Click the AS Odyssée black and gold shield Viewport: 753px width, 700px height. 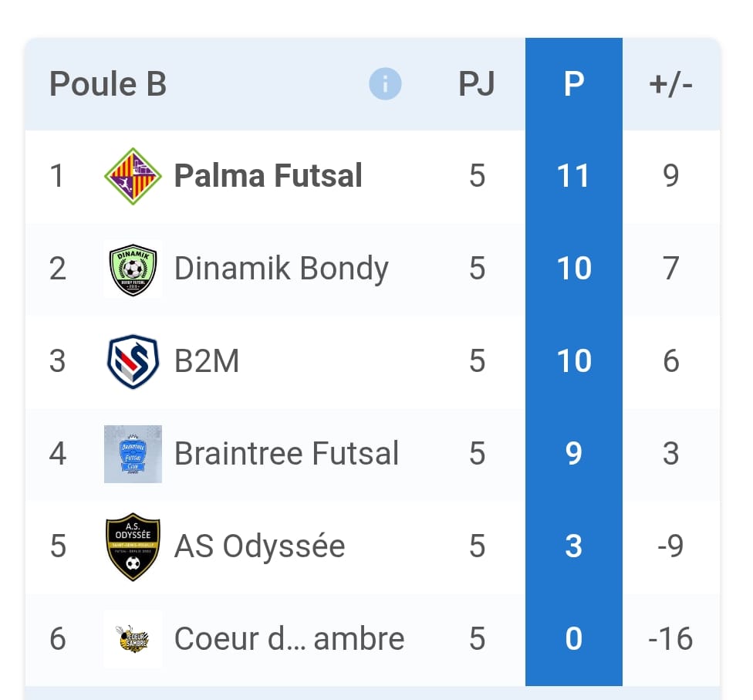[133, 546]
